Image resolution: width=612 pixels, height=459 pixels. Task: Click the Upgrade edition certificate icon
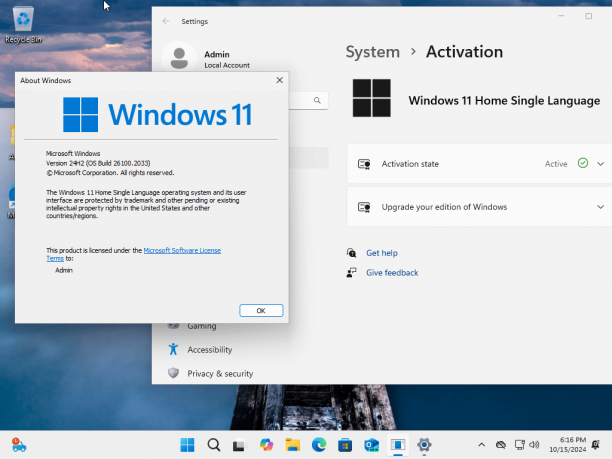364,207
